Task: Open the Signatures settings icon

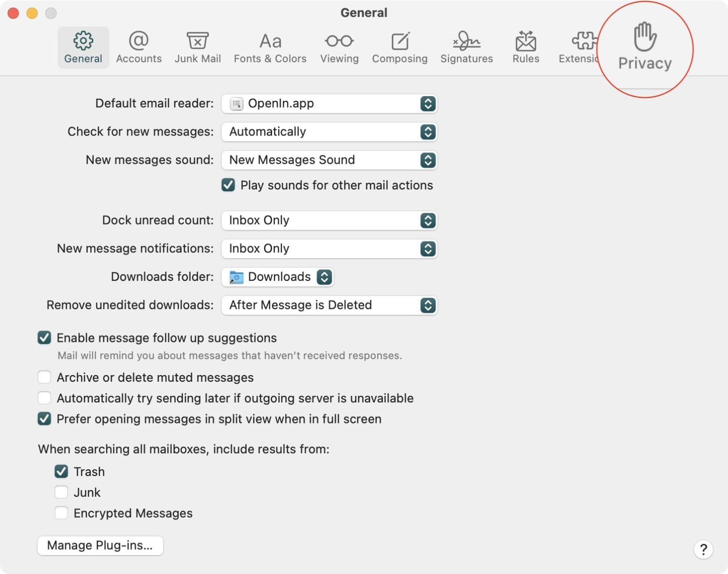Action: [x=466, y=45]
